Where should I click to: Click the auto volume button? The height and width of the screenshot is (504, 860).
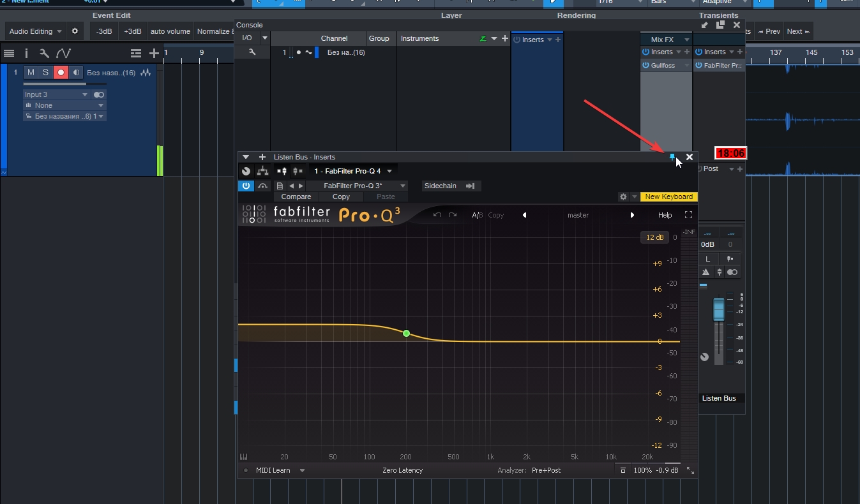click(x=170, y=31)
